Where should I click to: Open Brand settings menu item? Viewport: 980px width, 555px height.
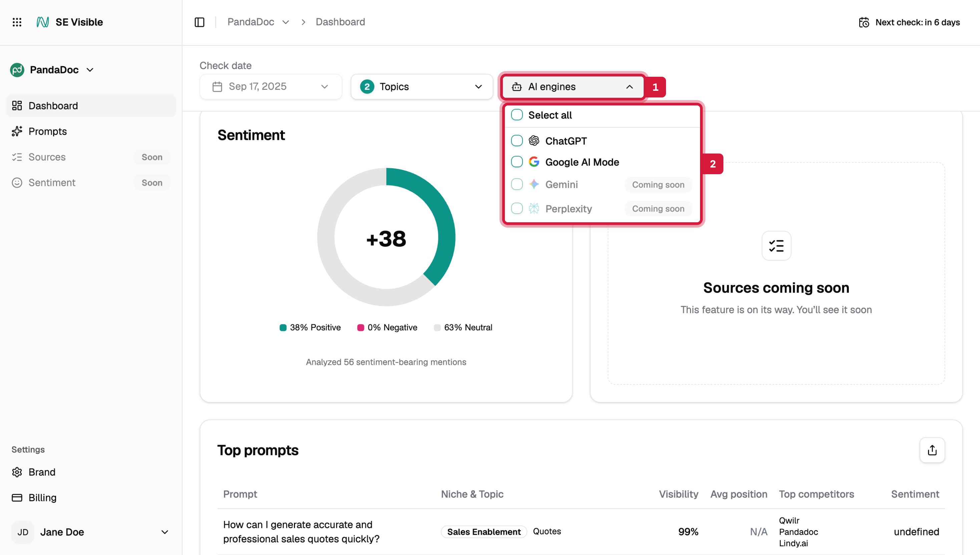click(42, 472)
